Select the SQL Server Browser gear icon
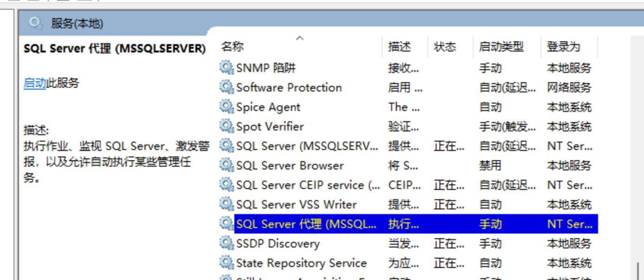 226,165
